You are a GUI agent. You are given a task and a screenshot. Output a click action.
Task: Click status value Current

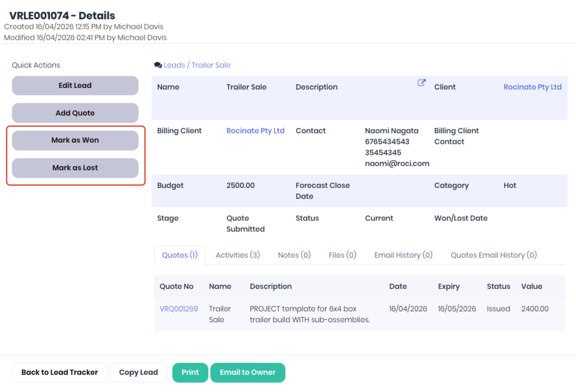[379, 218]
